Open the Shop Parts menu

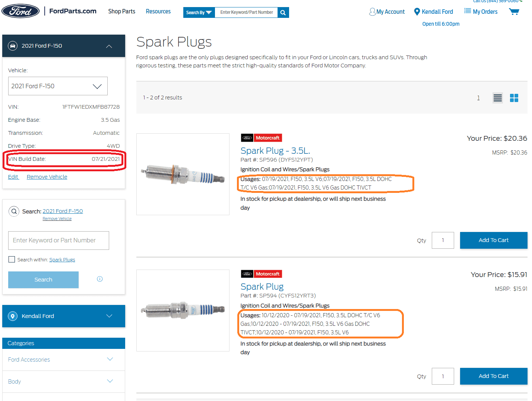click(122, 12)
